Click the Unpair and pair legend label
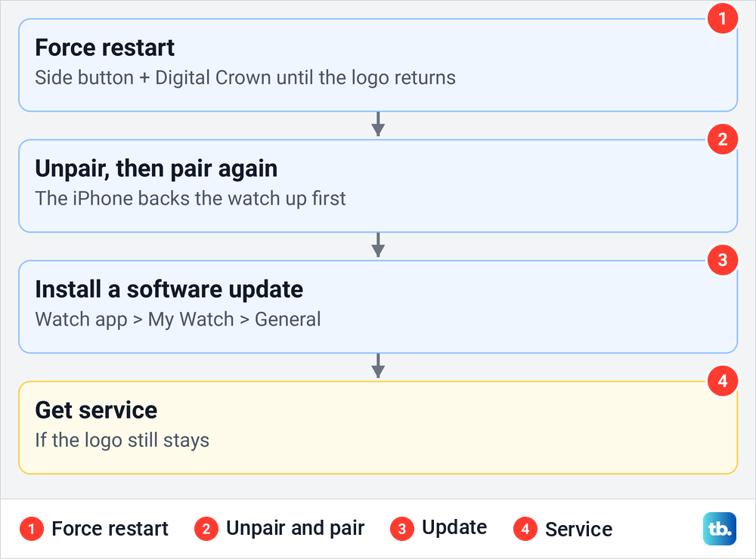 295,529
